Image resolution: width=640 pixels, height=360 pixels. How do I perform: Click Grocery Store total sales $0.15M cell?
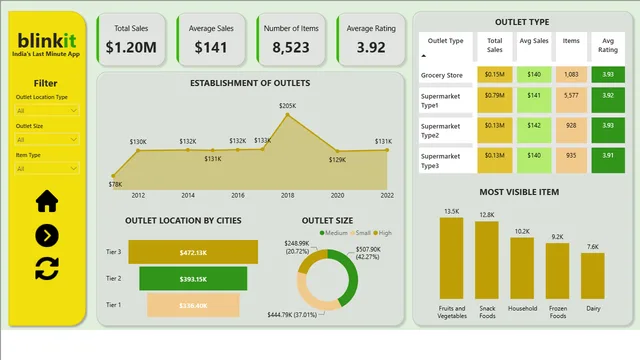495,75
